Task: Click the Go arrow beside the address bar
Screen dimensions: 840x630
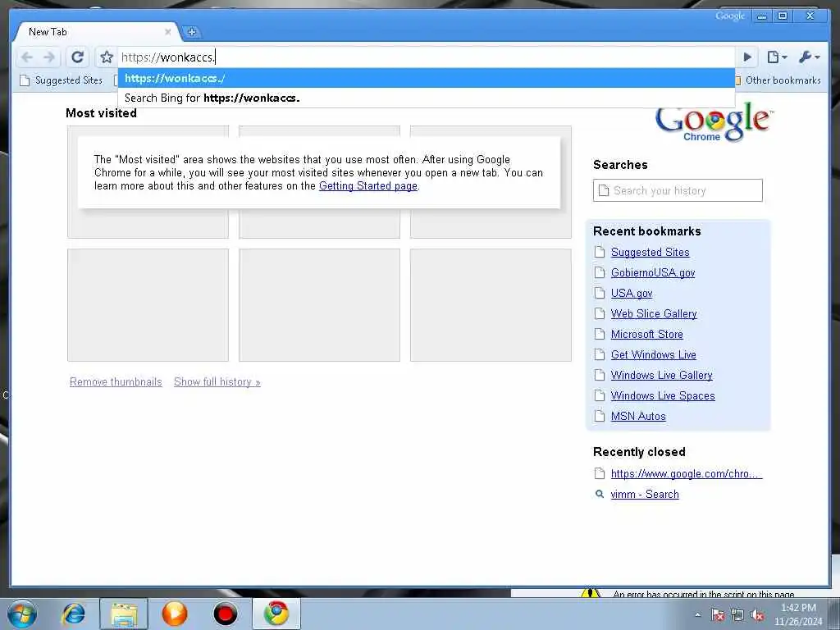Action: click(747, 57)
